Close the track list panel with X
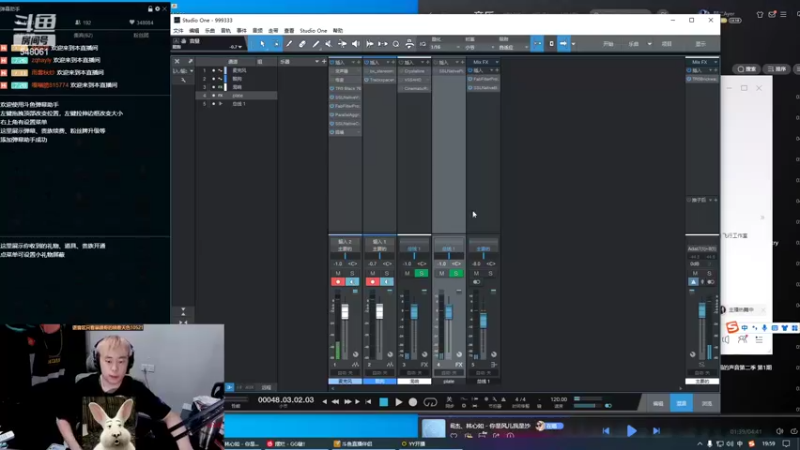The width and height of the screenshot is (800, 450). pos(177,61)
